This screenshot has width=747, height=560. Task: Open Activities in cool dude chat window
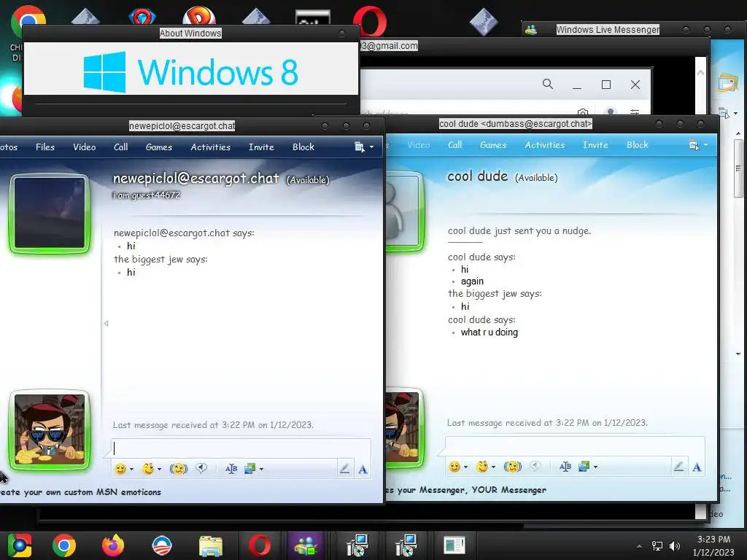pyautogui.click(x=544, y=145)
